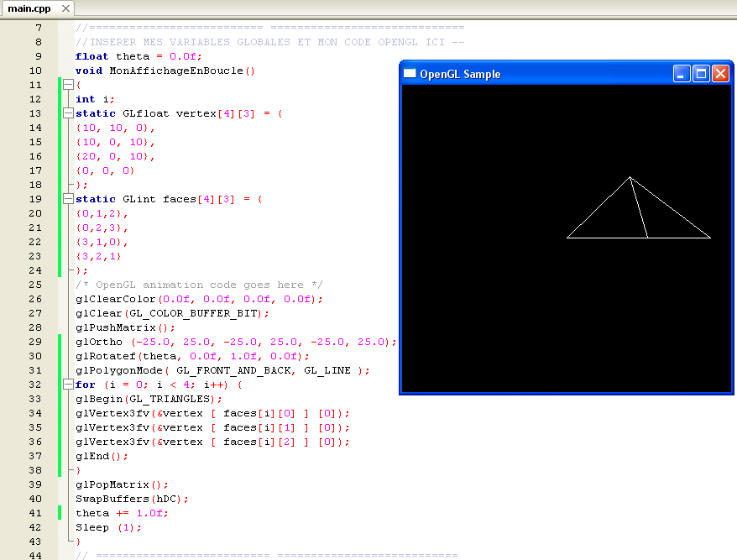Click the OpenGL Sample window title text

(x=460, y=74)
